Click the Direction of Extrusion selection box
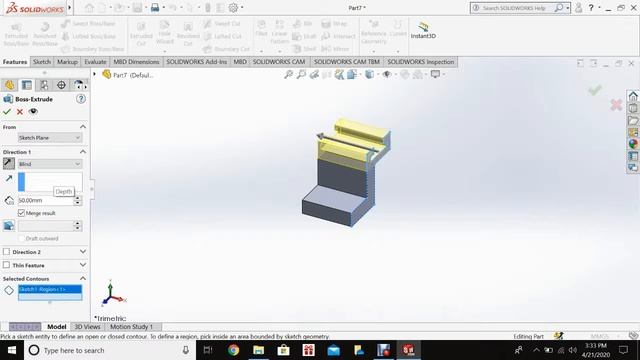 point(50,182)
